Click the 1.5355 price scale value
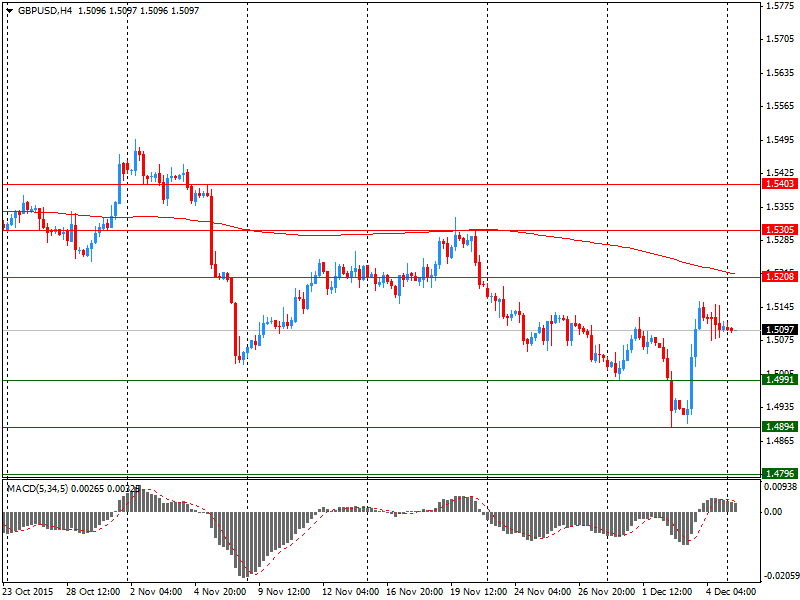The height and width of the screenshot is (600, 800). pos(780,207)
